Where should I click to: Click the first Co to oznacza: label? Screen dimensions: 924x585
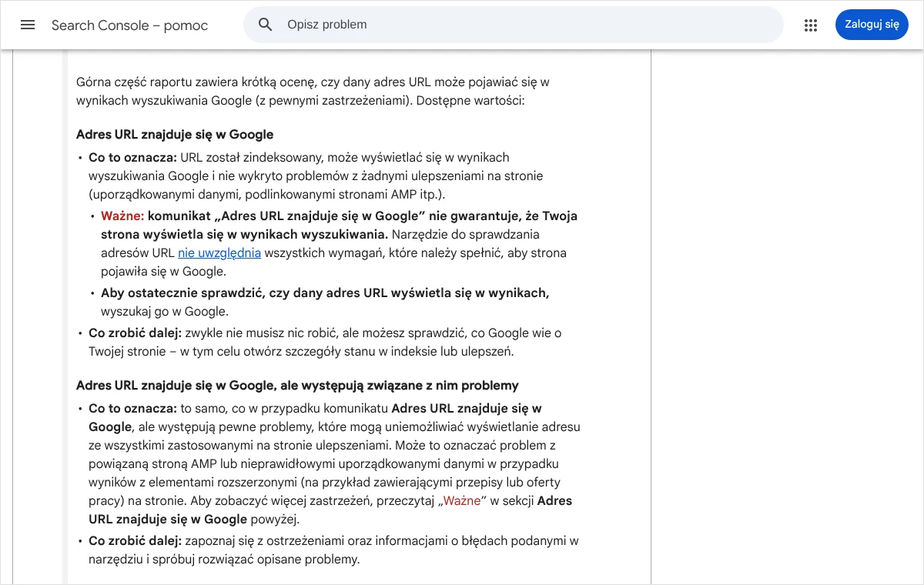point(132,158)
